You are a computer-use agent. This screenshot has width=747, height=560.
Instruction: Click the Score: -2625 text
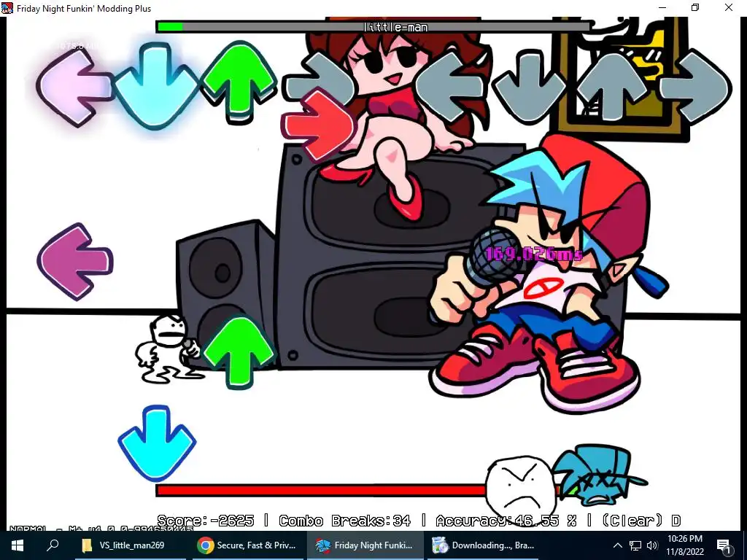tap(205, 521)
